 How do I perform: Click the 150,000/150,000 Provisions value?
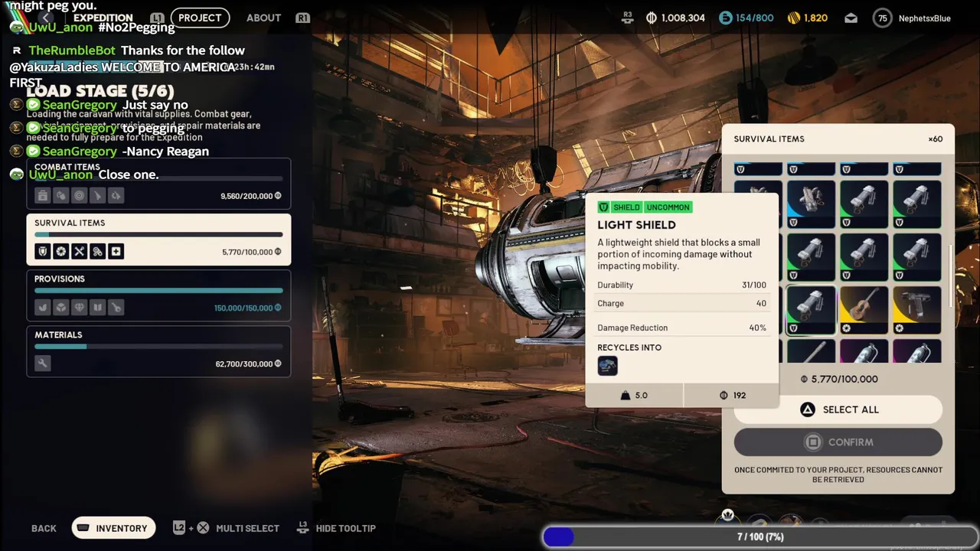click(x=243, y=308)
